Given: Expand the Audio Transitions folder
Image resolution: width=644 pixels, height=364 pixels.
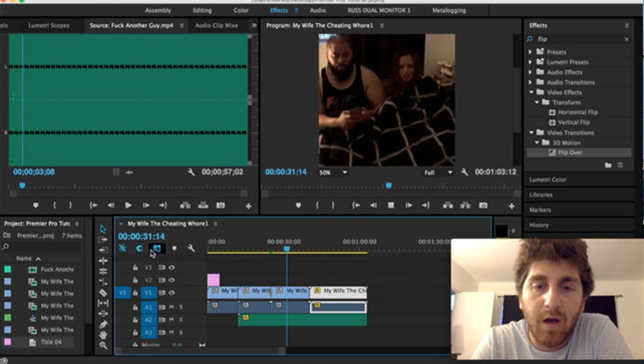Looking at the screenshot, I should coord(530,82).
